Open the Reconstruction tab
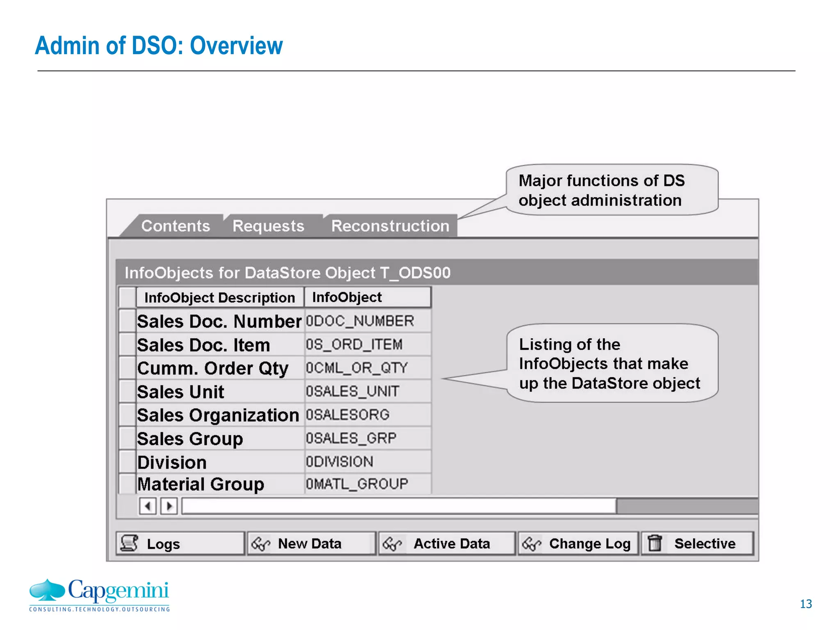The image size is (840, 630). click(x=390, y=226)
